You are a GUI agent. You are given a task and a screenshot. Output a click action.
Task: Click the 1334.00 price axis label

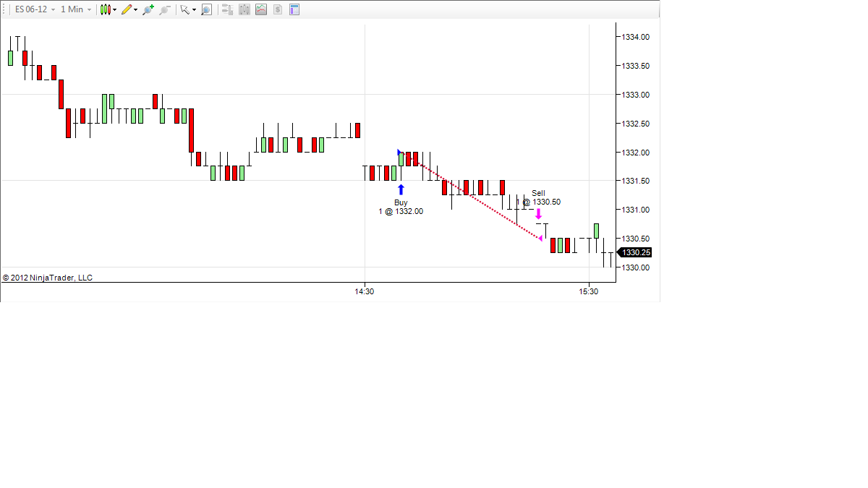[636, 37]
